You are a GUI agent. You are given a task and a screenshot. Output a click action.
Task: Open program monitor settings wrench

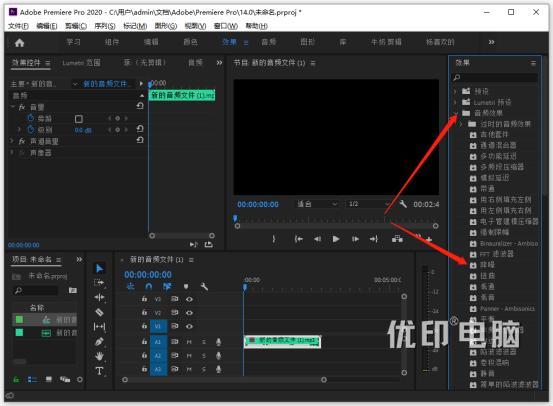pos(403,204)
